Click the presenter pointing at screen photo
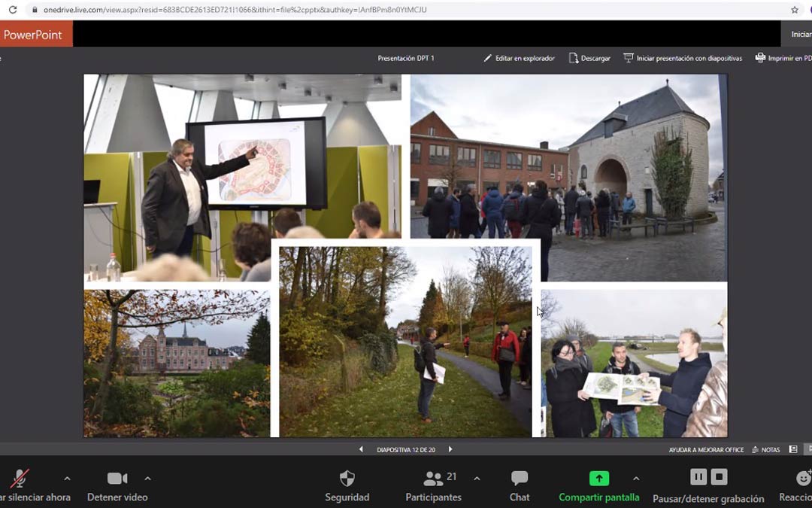 click(242, 178)
